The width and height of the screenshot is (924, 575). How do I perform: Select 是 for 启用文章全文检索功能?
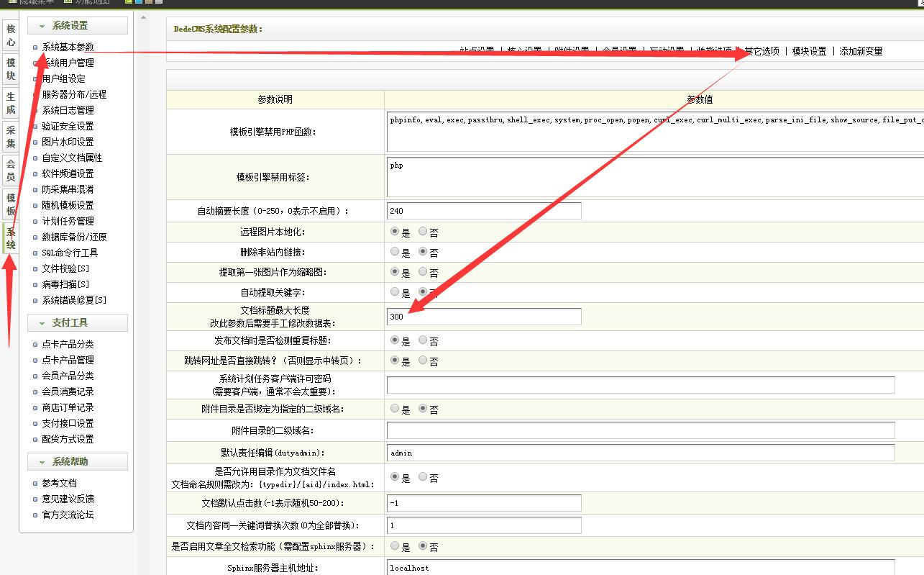coord(395,546)
